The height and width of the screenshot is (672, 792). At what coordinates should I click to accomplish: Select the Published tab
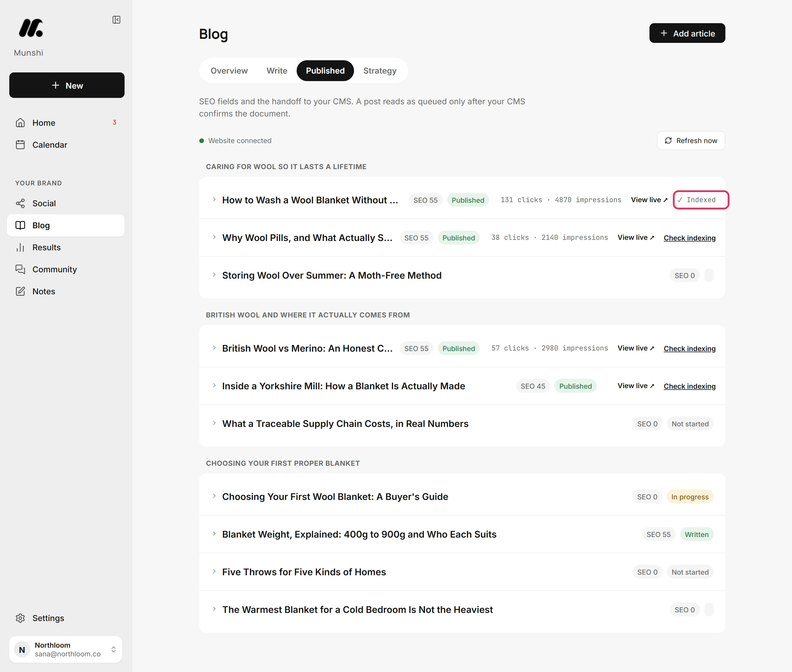(325, 71)
